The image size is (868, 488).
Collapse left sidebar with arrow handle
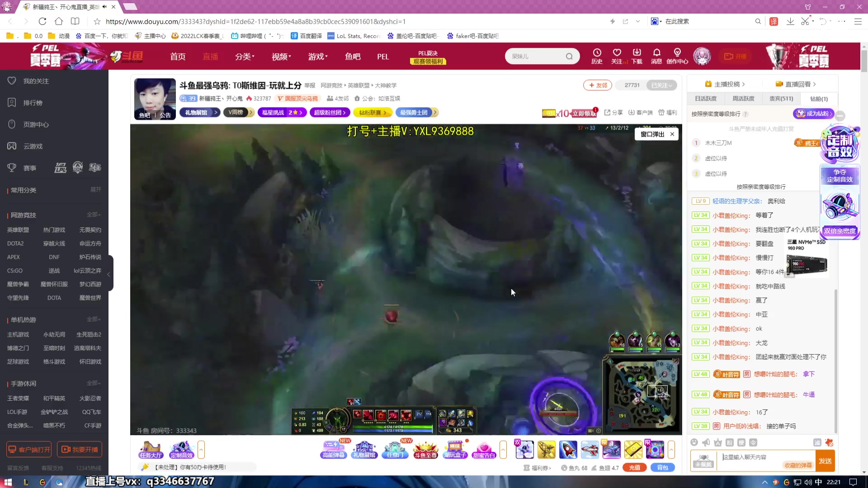click(108, 274)
